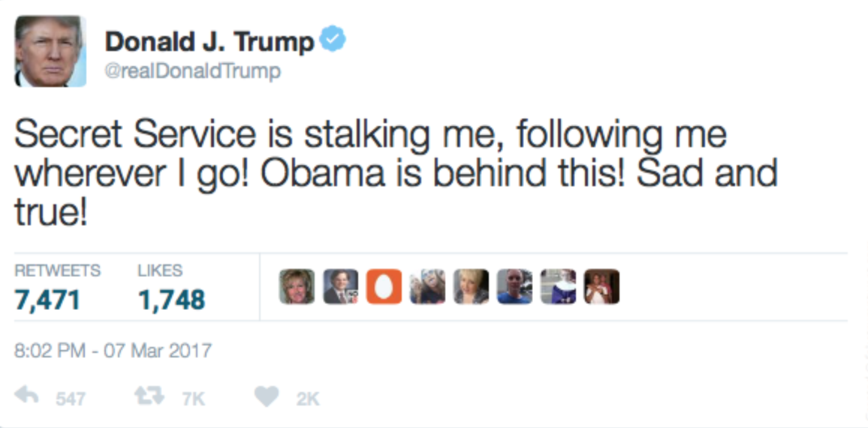Click the Donald J. Trump display name
The height and width of the screenshot is (428, 868).
[209, 41]
